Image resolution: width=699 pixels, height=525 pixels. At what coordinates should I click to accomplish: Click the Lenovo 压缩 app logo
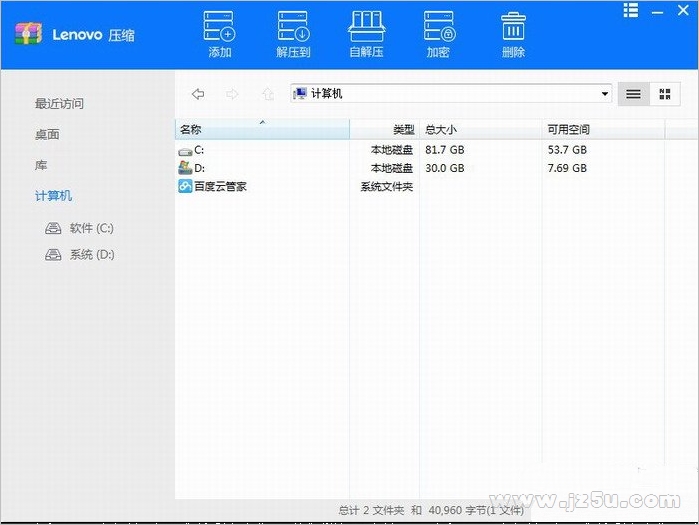pos(28,33)
